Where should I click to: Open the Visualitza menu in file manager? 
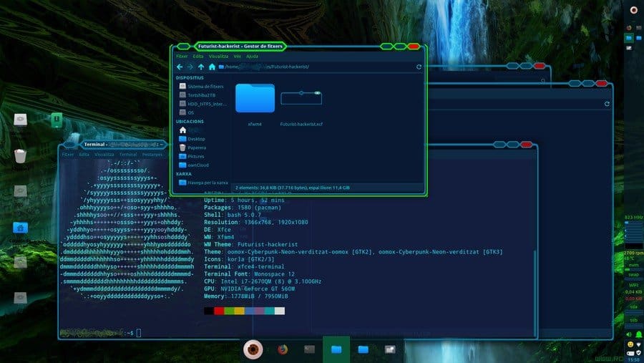pos(218,56)
